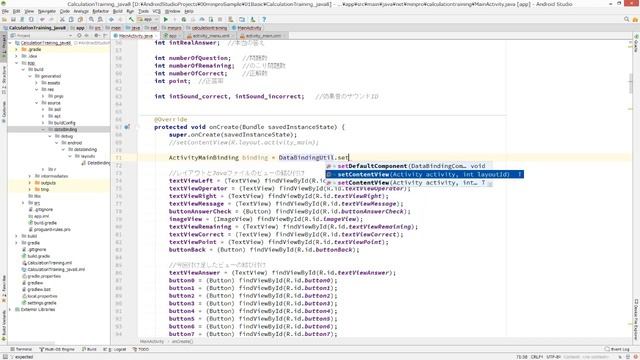The height and width of the screenshot is (360, 640).
Task: Click the Find magnifier toolbar icon
Action: [91, 19]
